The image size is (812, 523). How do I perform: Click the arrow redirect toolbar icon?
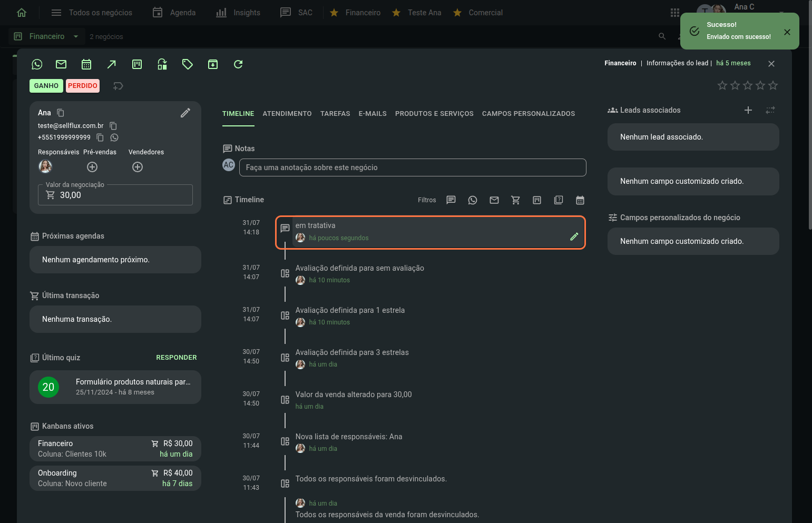112,64
